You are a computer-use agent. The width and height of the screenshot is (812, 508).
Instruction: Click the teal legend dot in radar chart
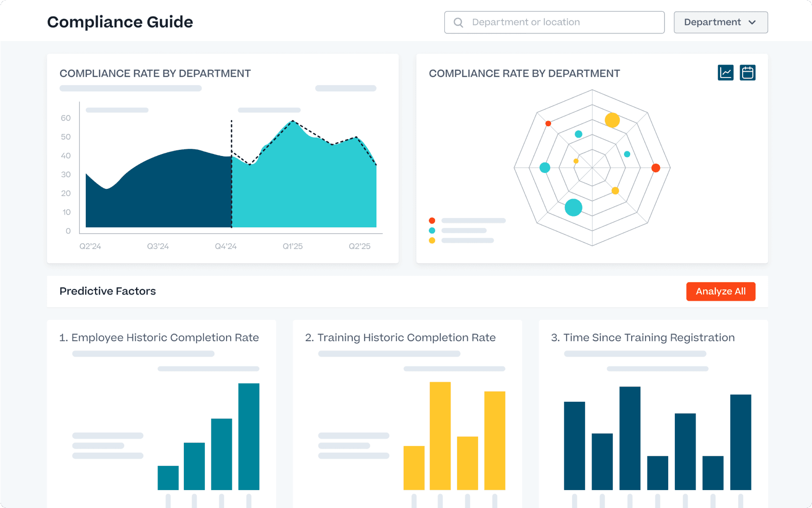(x=432, y=230)
